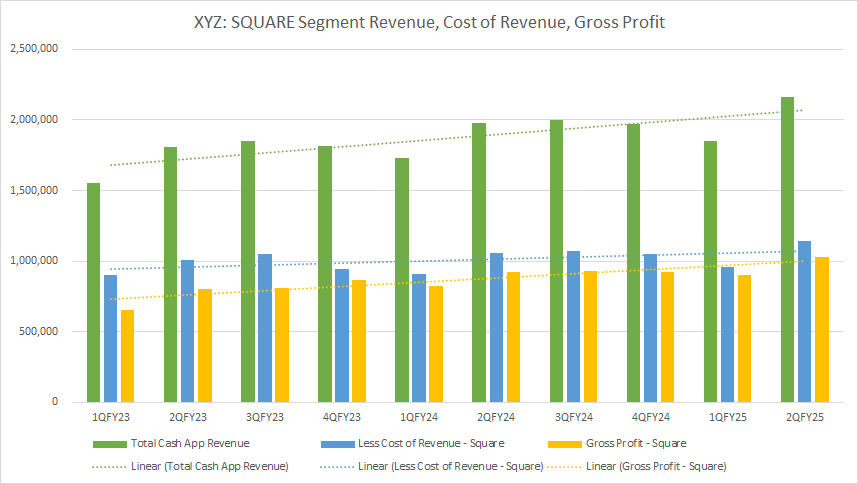Screen dimensions: 858x484
Task: Select the green bar for 2QFY25
Action: pyautogui.click(x=787, y=250)
